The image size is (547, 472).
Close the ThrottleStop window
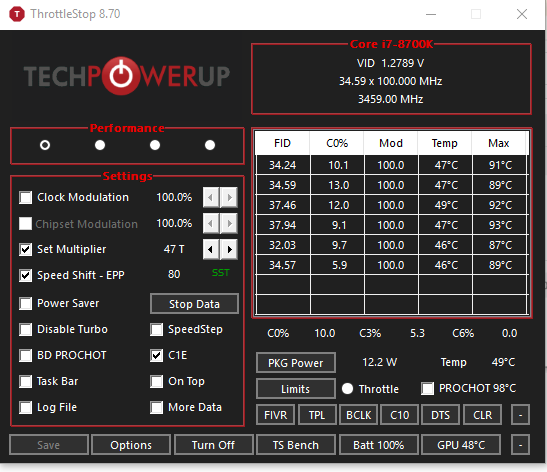pyautogui.click(x=522, y=14)
